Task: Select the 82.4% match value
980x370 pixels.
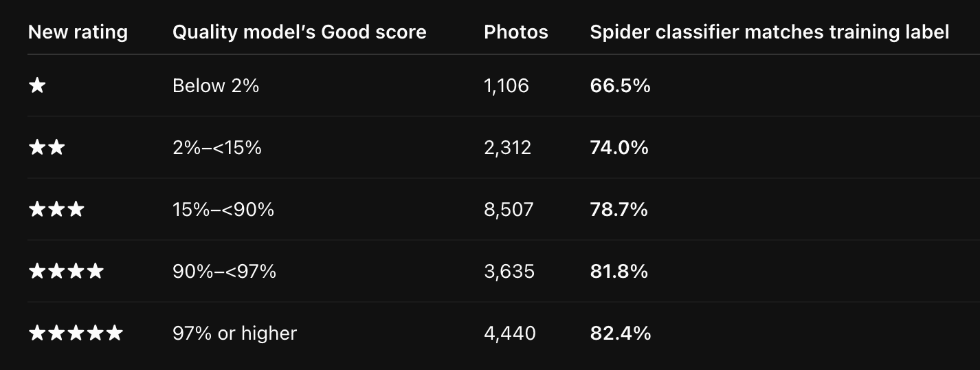Action: tap(620, 334)
